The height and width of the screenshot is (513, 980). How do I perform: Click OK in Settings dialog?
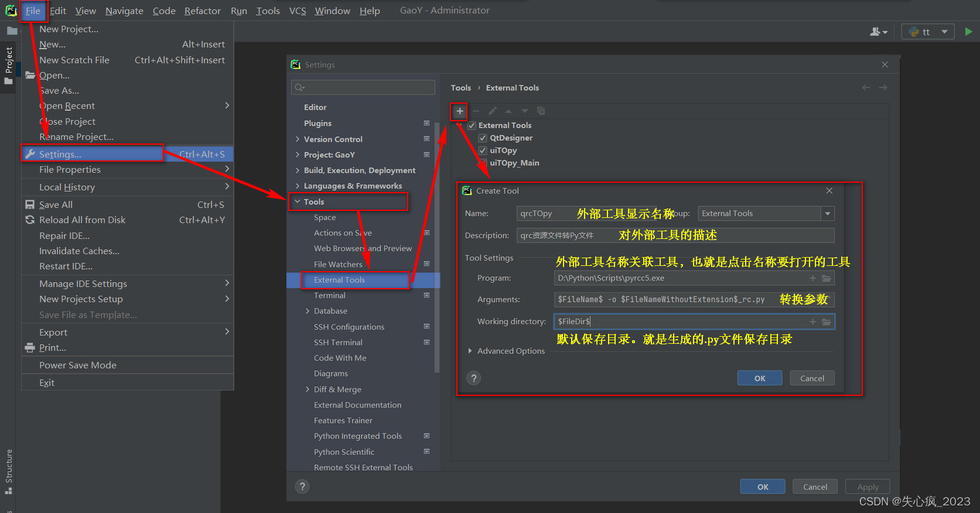(x=763, y=487)
